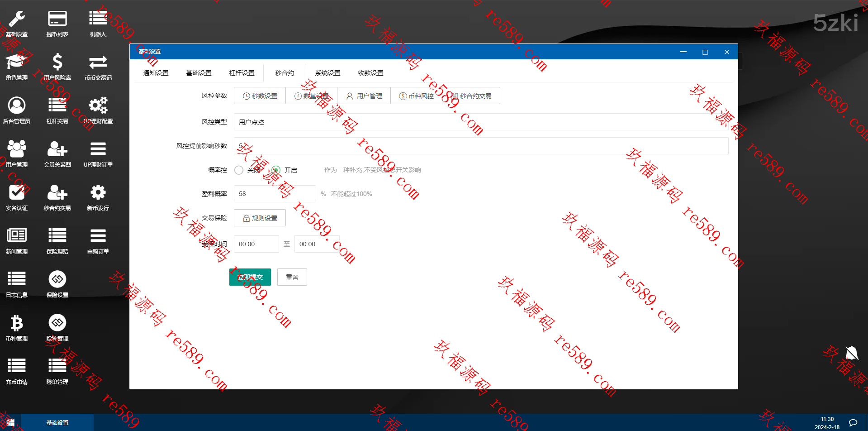Select 关闭 radio for 概率控
Screen dimensions: 868x431
(239, 170)
